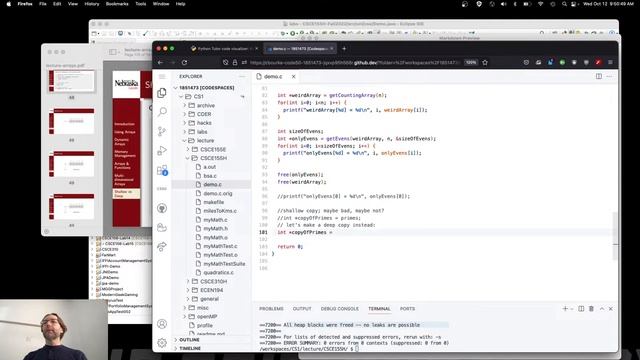Screen dimensions: 640x360
Task: Open the Manage gear in activity bar
Action: pos(162,342)
